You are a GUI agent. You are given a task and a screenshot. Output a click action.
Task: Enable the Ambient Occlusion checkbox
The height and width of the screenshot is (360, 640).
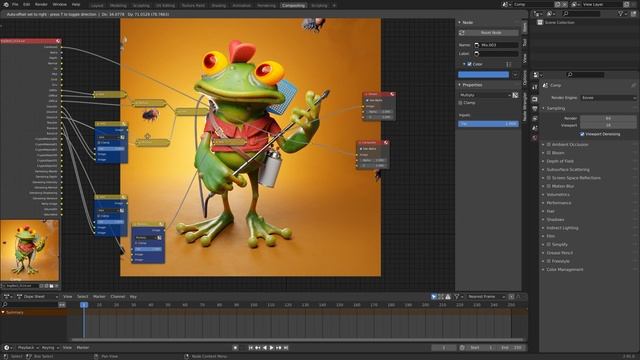[x=549, y=144]
